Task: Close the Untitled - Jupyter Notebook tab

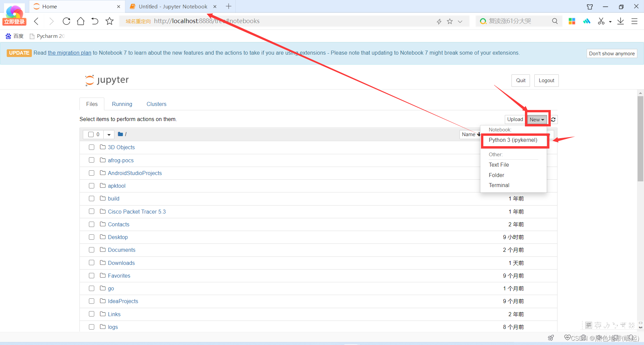Action: pyautogui.click(x=215, y=7)
